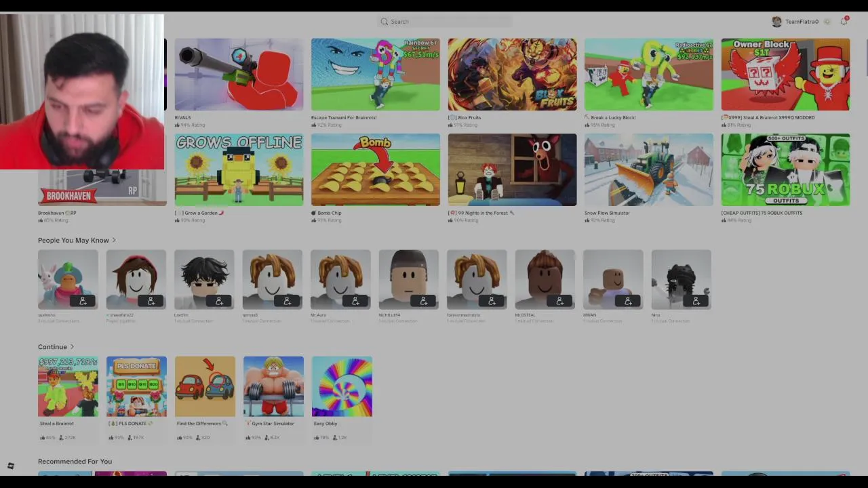Continue playing Find the Differences

(205, 386)
